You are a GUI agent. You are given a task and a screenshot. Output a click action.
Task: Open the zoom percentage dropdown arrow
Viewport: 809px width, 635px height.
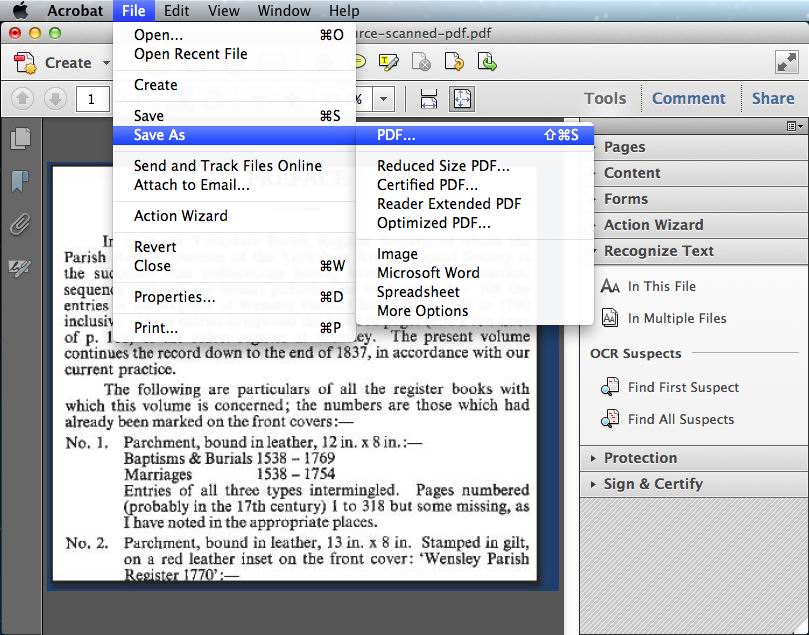[384, 98]
